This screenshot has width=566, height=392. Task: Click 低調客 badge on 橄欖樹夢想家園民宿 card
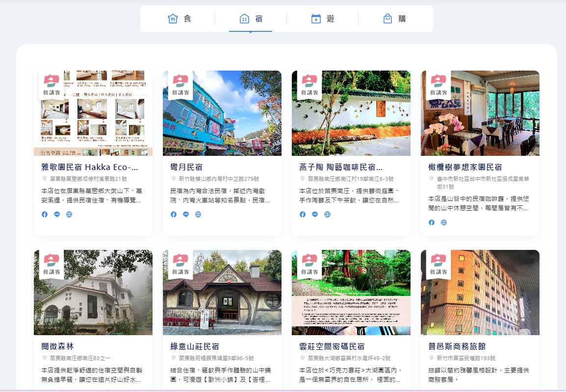(438, 85)
